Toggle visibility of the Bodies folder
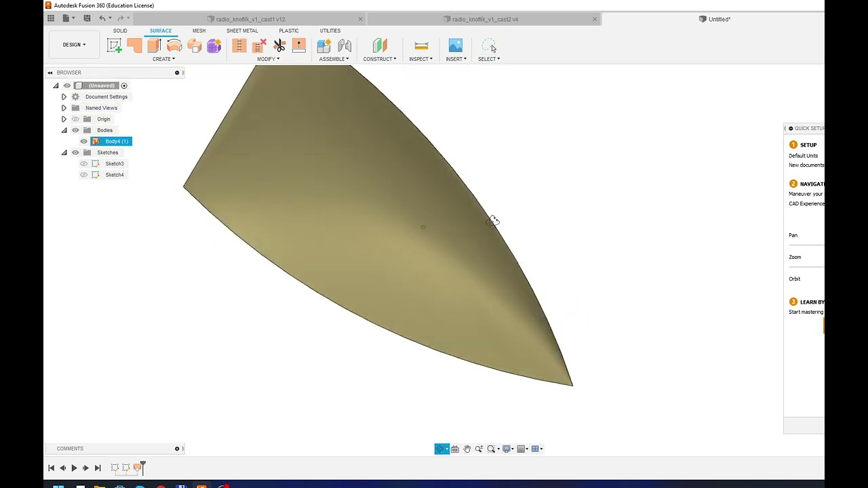The image size is (868, 488). click(x=75, y=130)
